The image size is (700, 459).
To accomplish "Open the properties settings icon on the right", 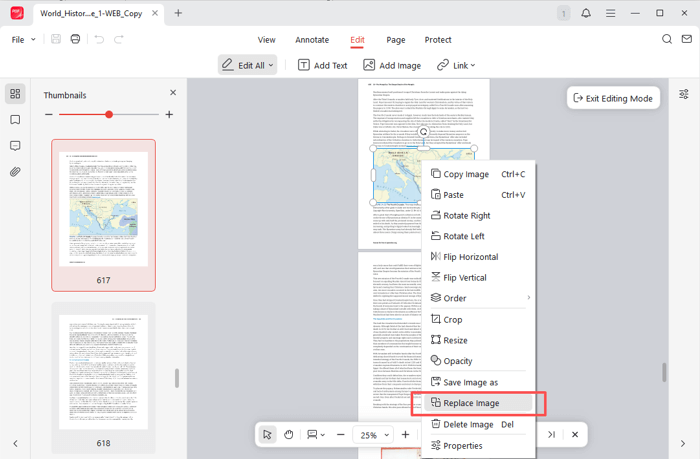I will coord(683,94).
